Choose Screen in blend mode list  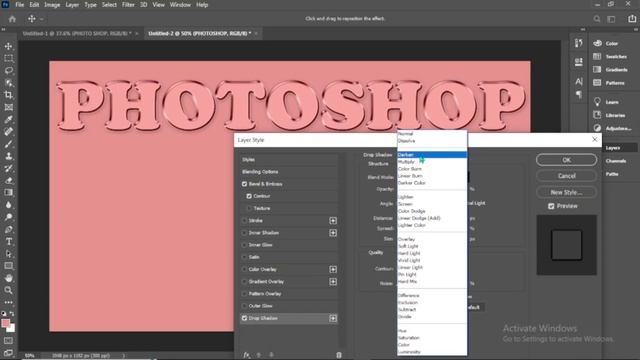pyautogui.click(x=432, y=204)
